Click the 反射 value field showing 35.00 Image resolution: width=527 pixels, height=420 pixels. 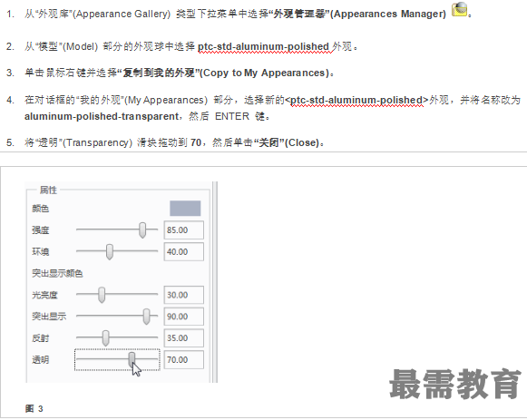pyautogui.click(x=184, y=338)
